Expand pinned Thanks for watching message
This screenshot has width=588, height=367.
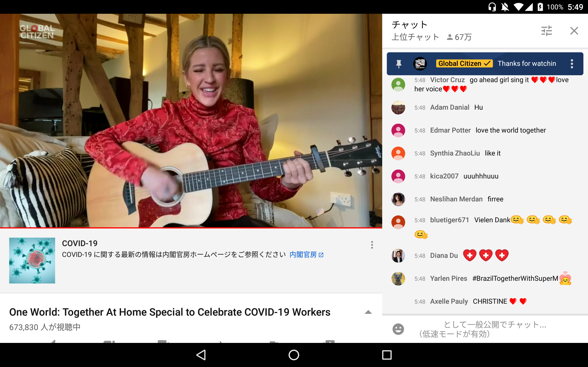pos(526,64)
